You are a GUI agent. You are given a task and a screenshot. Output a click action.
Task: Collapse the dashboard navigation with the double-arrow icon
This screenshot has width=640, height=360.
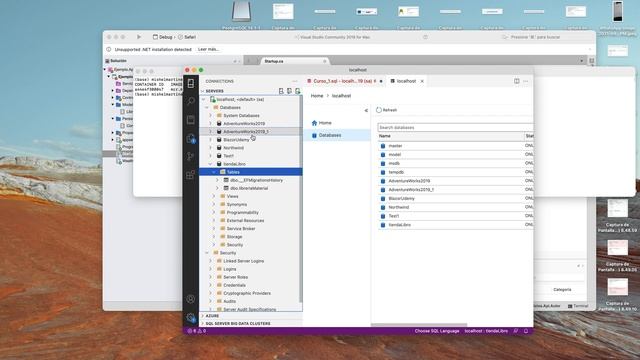(366, 110)
